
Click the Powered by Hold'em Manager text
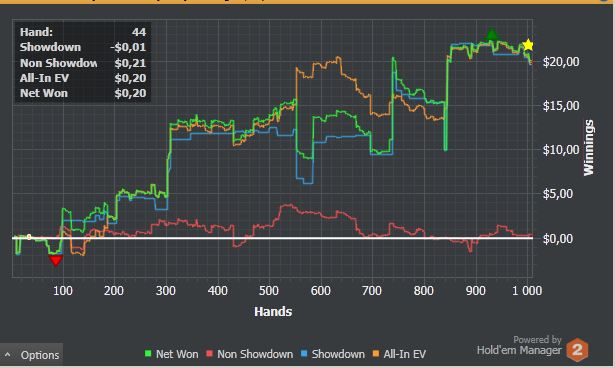(x=519, y=345)
